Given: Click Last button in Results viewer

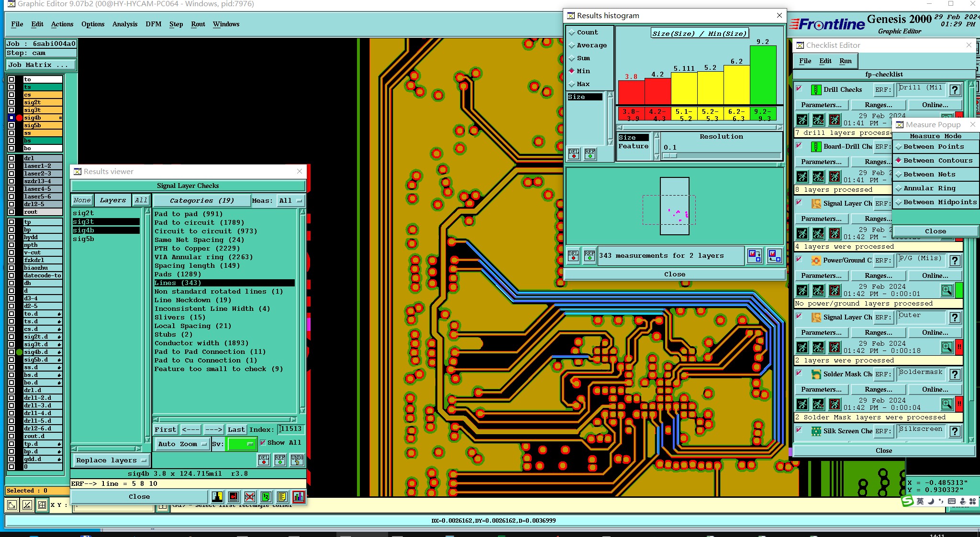Looking at the screenshot, I should point(236,429).
